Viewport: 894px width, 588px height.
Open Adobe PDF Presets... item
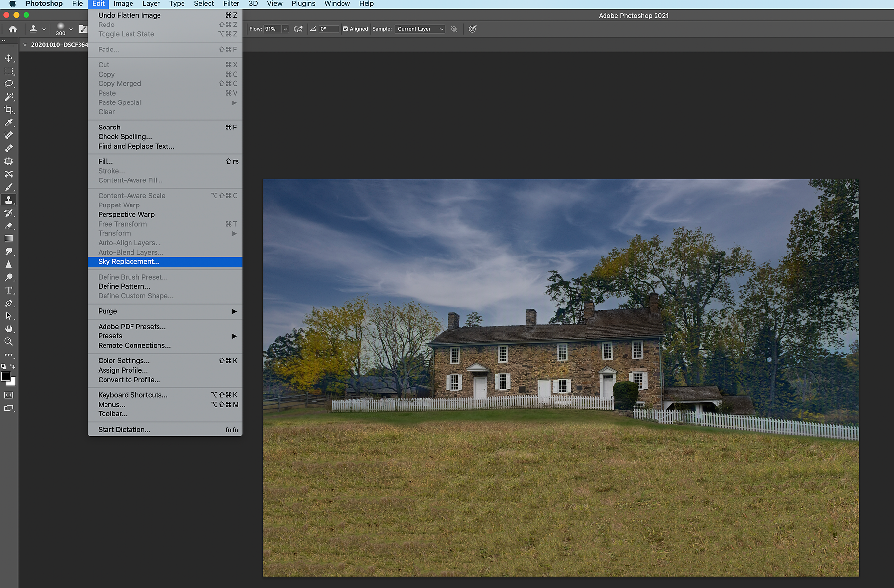pos(165,327)
